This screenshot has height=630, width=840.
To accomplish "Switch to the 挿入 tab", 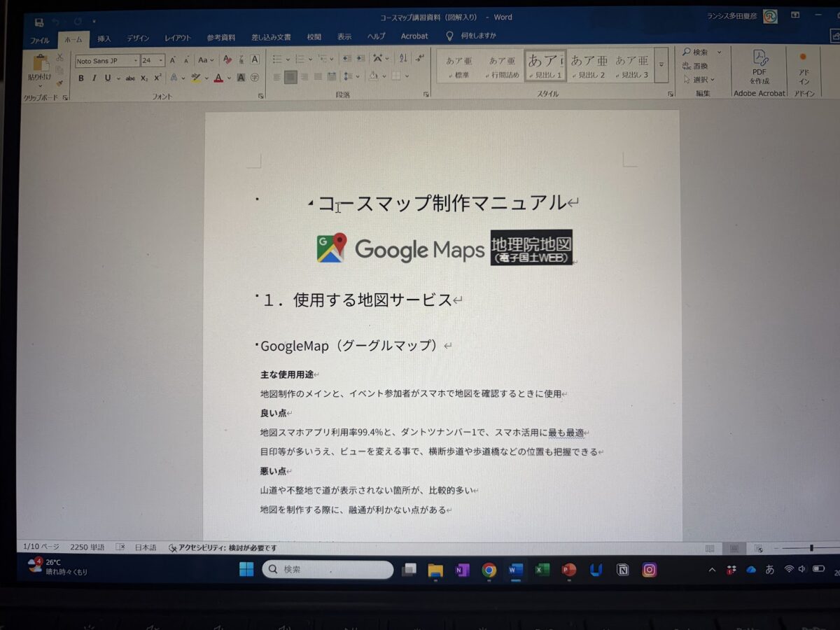I will coord(104,38).
